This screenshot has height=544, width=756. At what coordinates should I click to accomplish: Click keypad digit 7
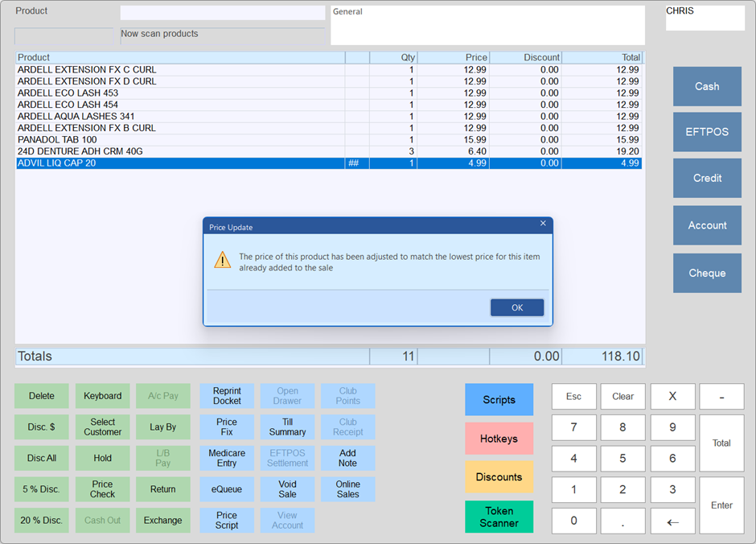pyautogui.click(x=573, y=427)
